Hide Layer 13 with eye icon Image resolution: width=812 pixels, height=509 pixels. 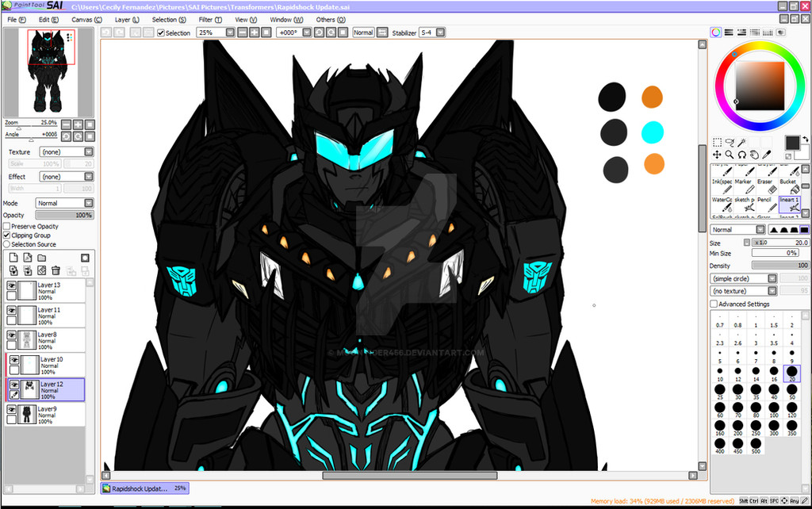pos(11,285)
